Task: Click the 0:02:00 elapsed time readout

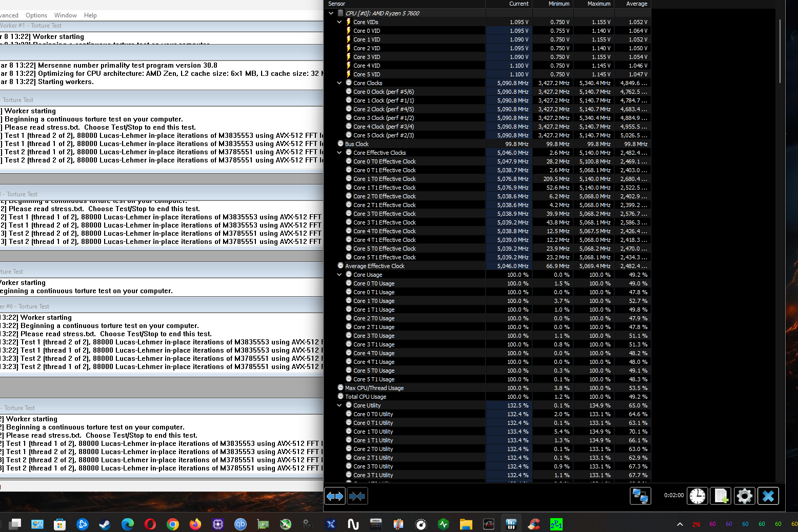Action: (674, 496)
